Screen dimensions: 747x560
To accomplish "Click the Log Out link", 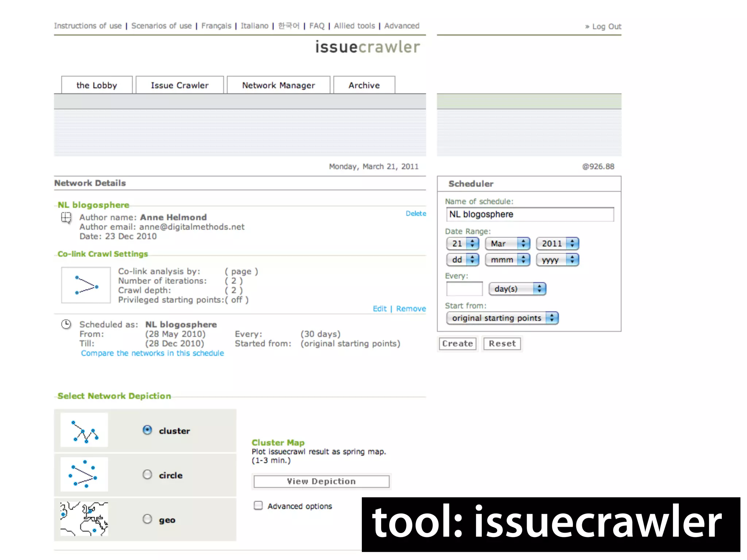I will [x=607, y=27].
